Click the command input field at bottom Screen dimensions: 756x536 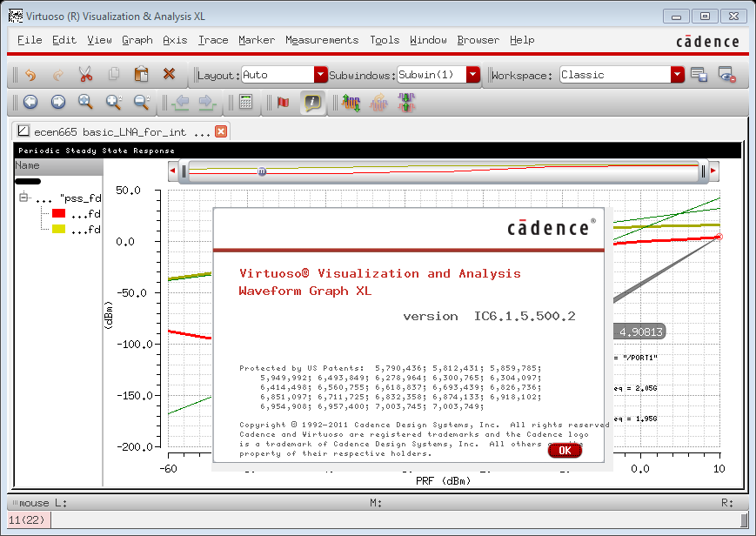point(395,520)
